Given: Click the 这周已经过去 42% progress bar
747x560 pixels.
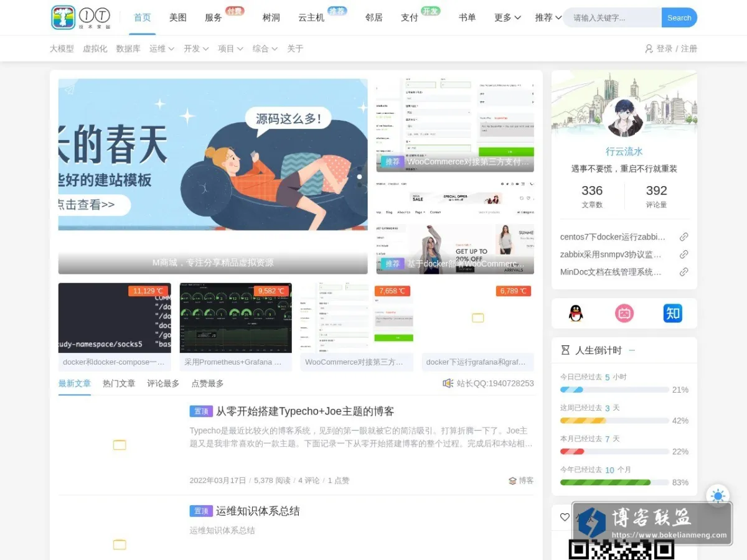Looking at the screenshot, I should click(x=614, y=421).
